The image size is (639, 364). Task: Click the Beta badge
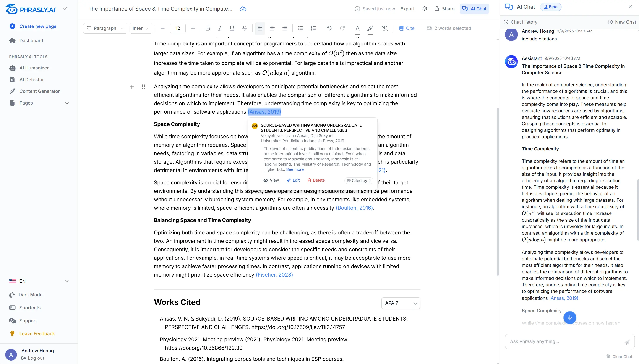[x=550, y=7]
